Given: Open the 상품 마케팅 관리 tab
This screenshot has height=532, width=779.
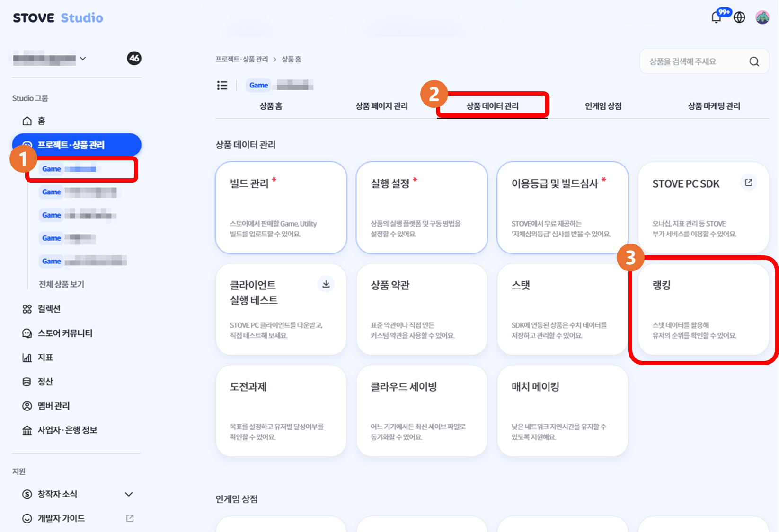Looking at the screenshot, I should pos(714,106).
